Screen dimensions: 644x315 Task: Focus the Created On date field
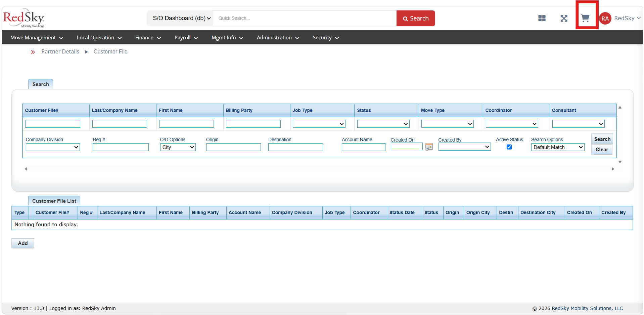click(x=407, y=147)
